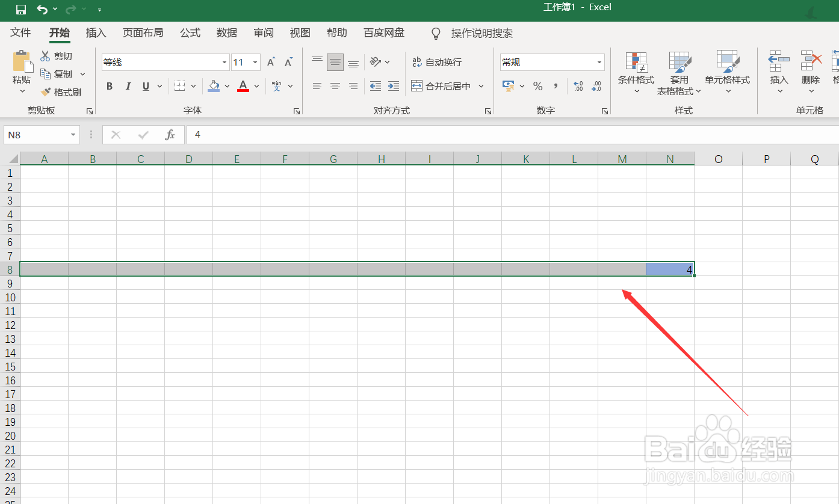Switch to Data (数据) tab
The image size is (839, 504).
coord(227,32)
